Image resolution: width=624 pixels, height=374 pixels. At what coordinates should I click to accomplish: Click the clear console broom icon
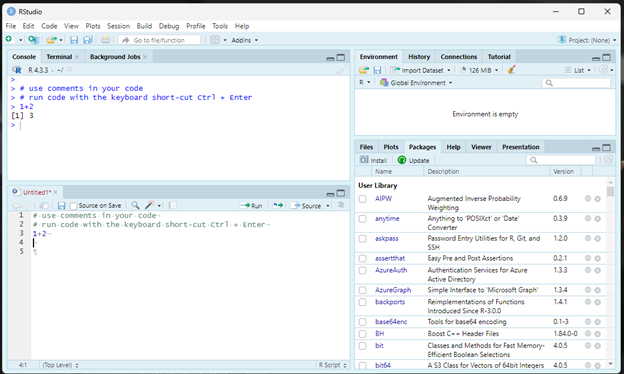click(x=341, y=70)
